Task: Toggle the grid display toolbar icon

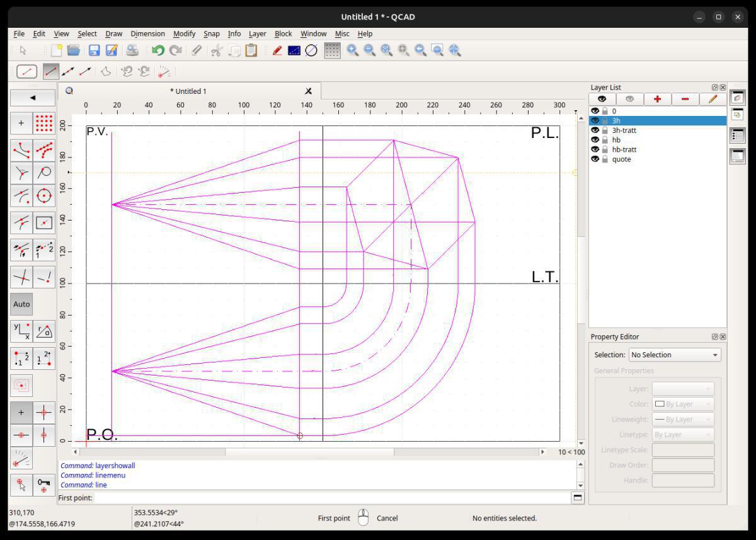Action: pos(332,50)
